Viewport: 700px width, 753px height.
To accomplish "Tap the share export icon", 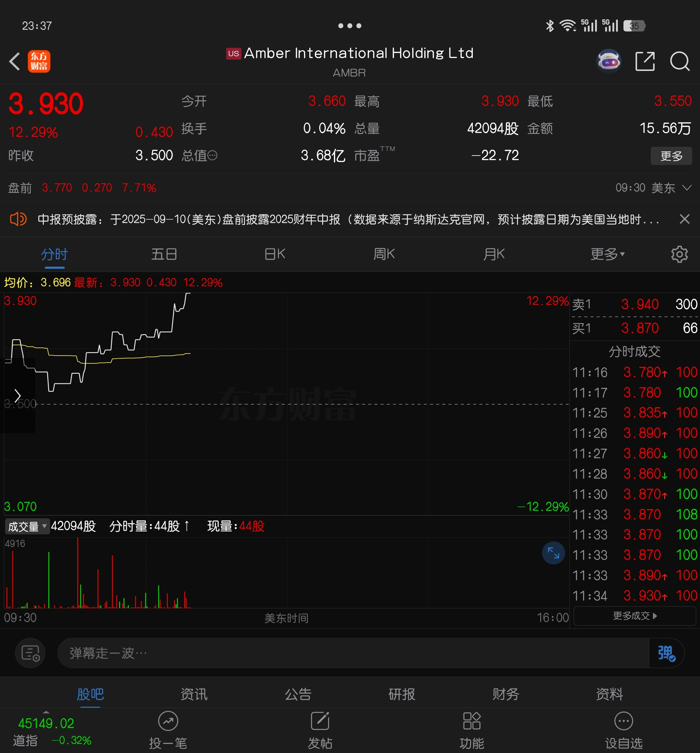I will pyautogui.click(x=645, y=61).
